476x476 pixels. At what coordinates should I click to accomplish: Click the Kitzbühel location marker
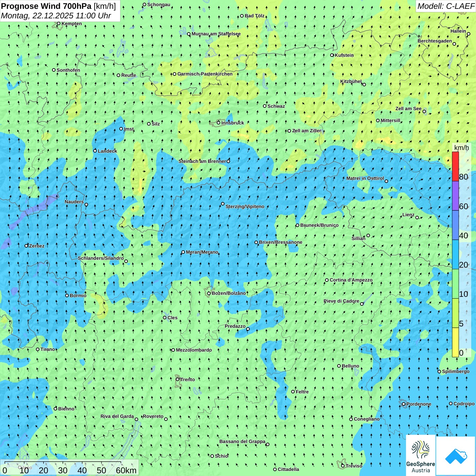[x=364, y=84]
